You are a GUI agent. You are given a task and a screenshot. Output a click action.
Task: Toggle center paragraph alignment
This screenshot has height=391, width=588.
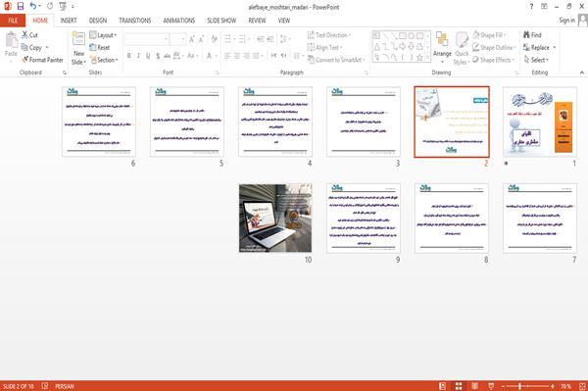coord(236,56)
